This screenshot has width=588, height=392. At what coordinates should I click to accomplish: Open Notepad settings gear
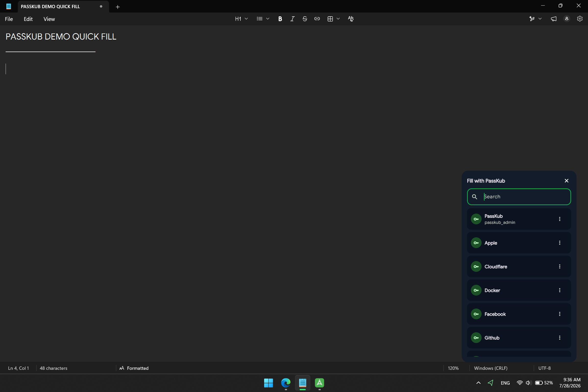click(580, 19)
